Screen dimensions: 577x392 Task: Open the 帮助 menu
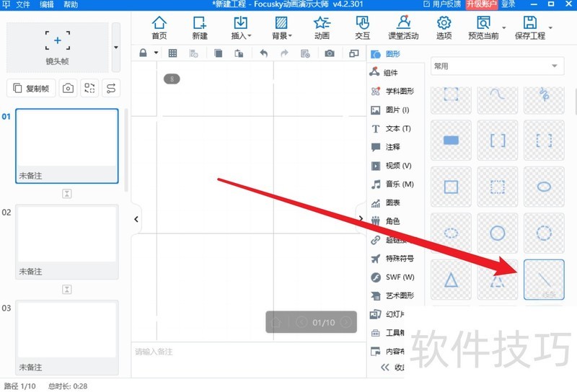[x=71, y=5]
